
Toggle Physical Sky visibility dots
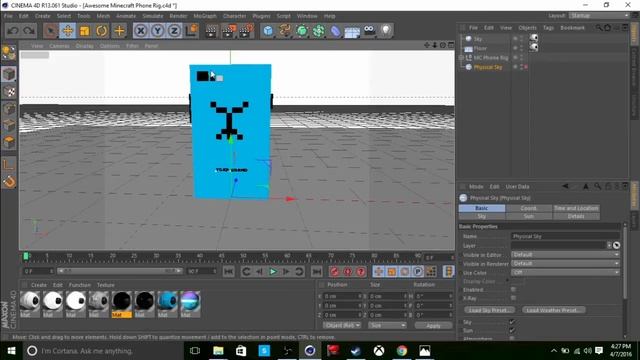521,67
